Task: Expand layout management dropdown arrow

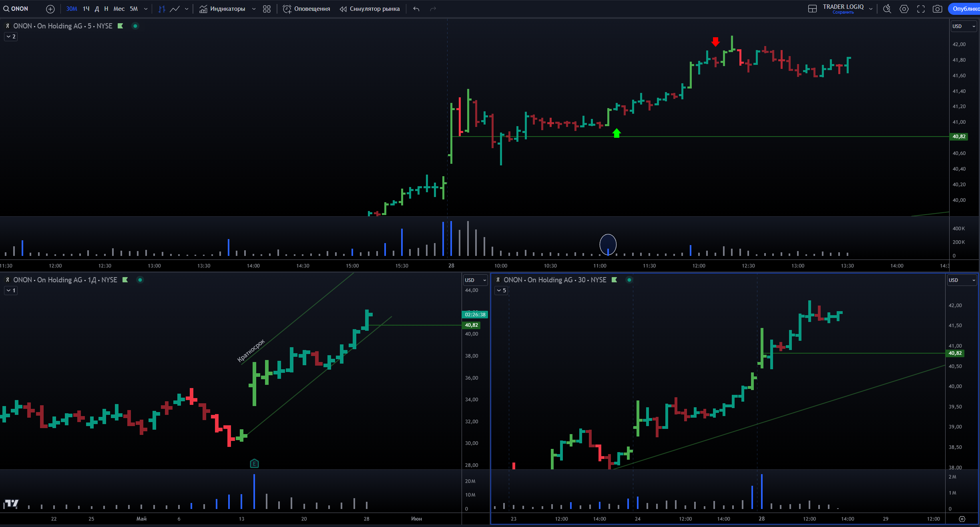Action: (x=871, y=9)
